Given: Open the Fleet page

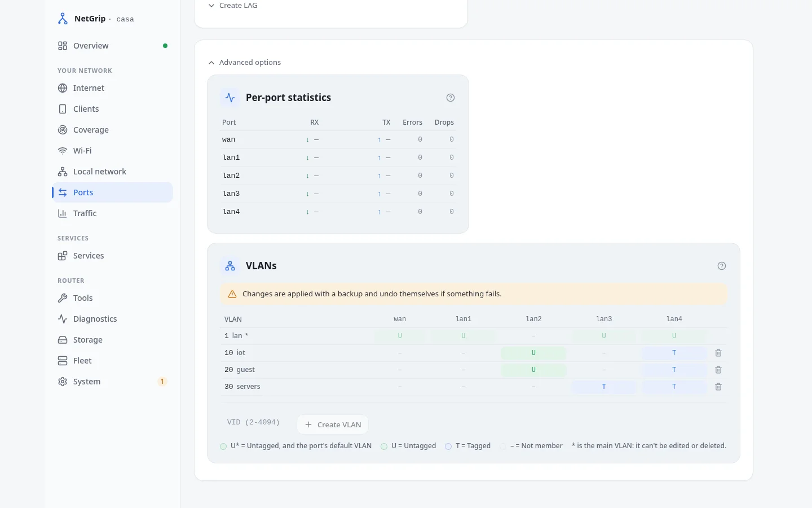Looking at the screenshot, I should 112,361.
